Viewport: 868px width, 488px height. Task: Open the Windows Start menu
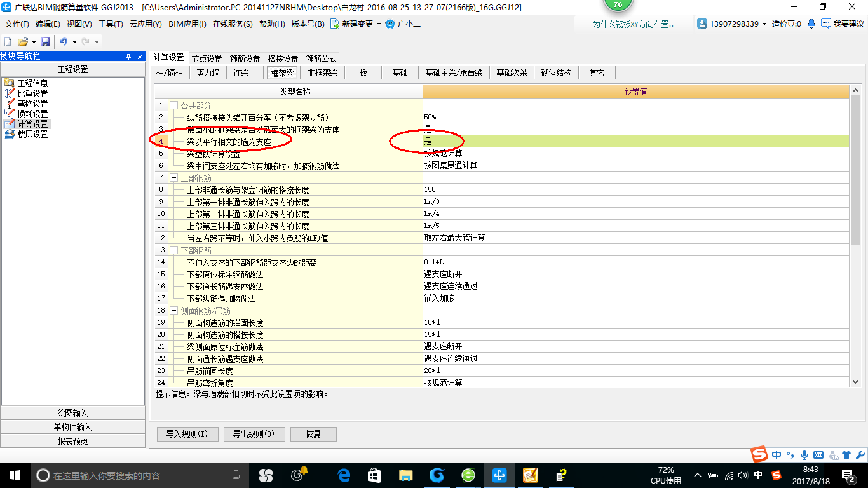[15, 475]
